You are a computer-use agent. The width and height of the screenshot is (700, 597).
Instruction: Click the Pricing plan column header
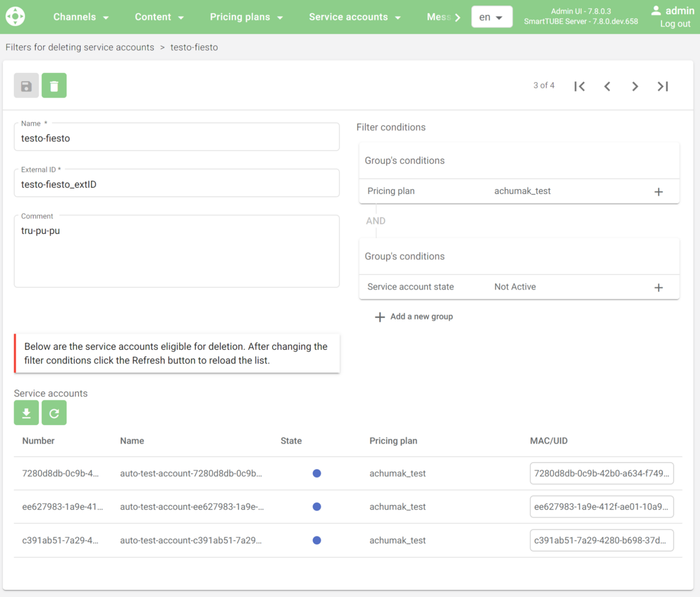pyautogui.click(x=393, y=441)
